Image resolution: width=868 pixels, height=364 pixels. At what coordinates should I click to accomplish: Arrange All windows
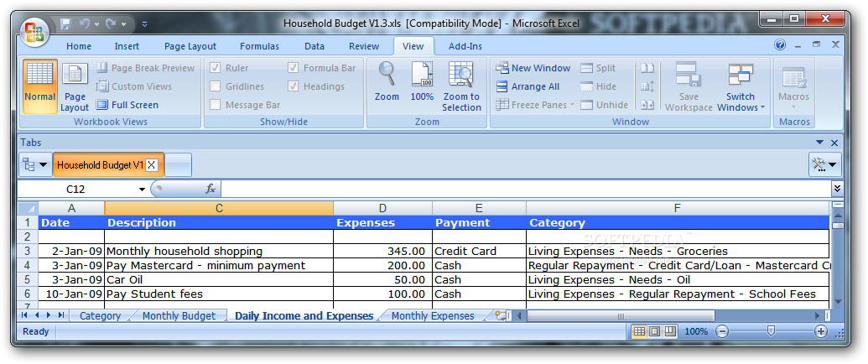[527, 86]
